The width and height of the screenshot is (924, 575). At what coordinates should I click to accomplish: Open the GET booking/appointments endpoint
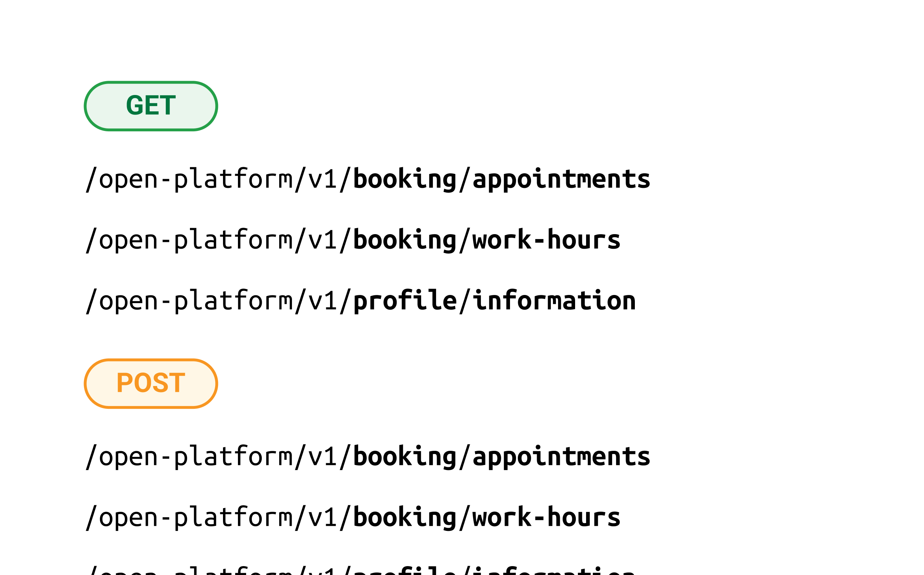point(368,179)
